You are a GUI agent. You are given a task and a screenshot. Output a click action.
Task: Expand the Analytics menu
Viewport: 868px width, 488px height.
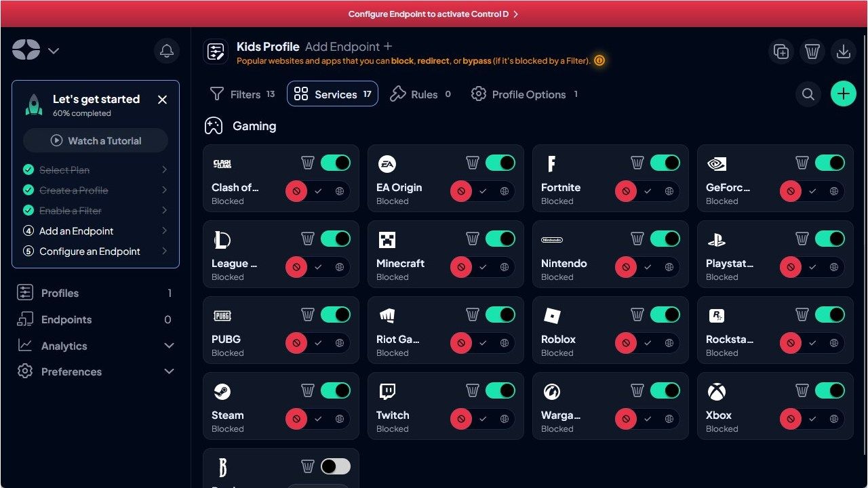point(169,346)
